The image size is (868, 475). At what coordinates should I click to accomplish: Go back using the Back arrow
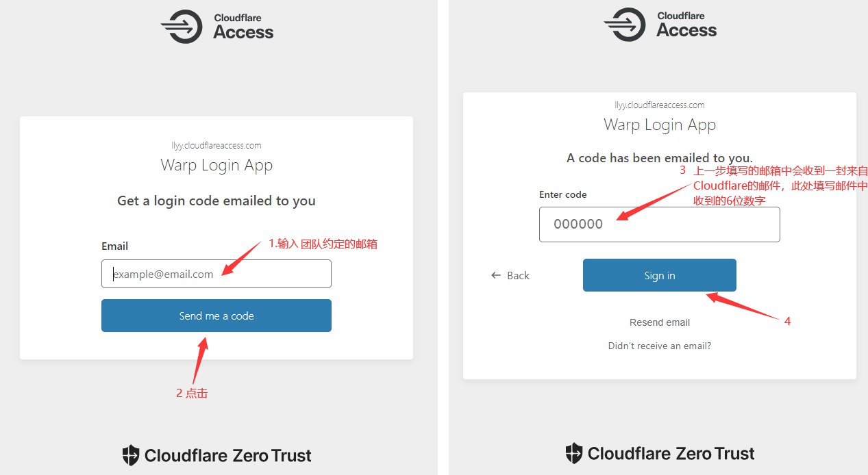pyautogui.click(x=510, y=275)
